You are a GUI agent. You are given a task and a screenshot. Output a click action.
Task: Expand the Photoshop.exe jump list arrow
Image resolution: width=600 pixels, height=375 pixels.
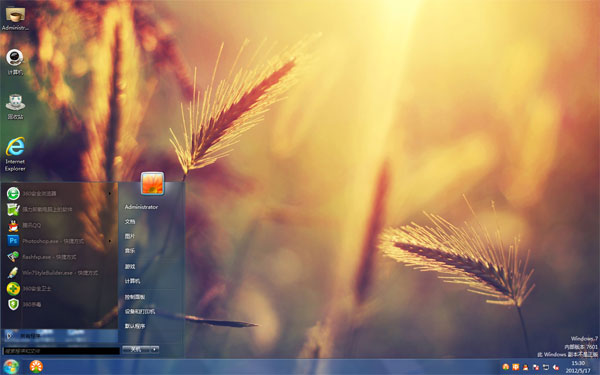point(110,241)
